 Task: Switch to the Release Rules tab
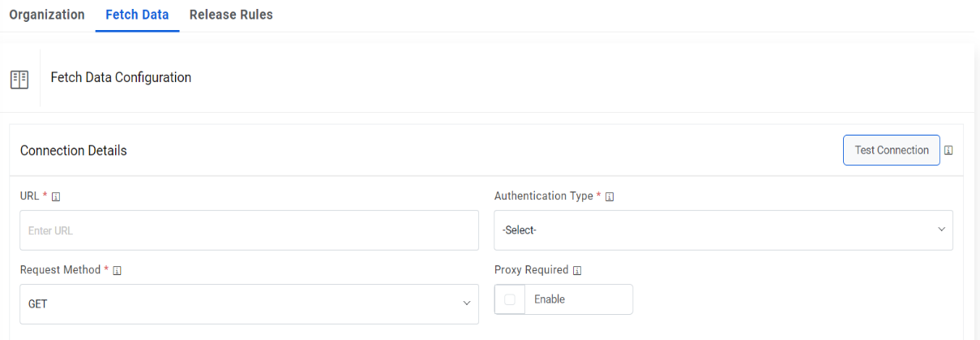pyautogui.click(x=231, y=15)
